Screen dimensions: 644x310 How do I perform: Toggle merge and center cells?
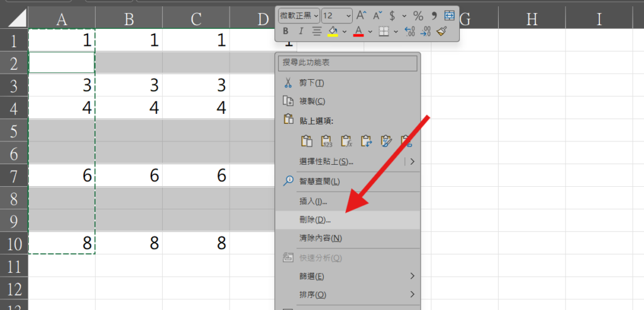tap(450, 16)
